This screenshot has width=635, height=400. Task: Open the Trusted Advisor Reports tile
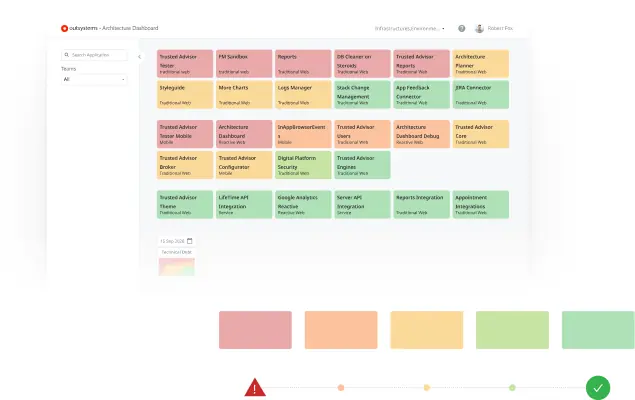click(421, 64)
